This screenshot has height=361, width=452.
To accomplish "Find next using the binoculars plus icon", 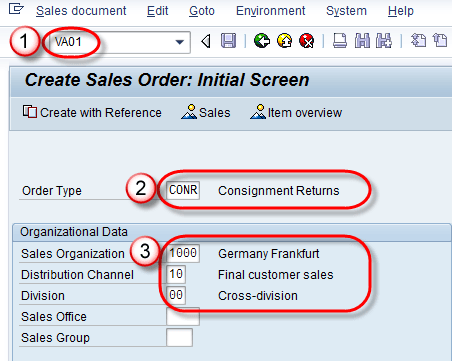I will coord(384,41).
